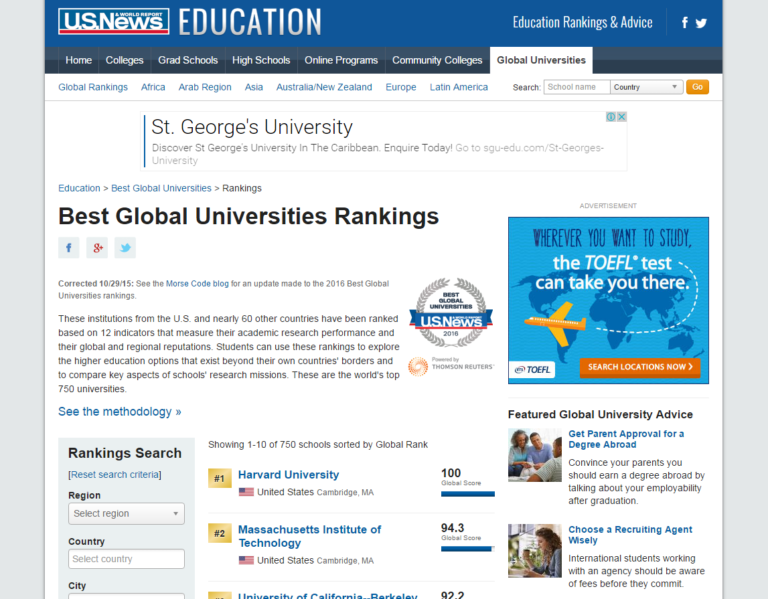Click the recruiting agent article thumbnail
This screenshot has width=768, height=599.
(535, 551)
